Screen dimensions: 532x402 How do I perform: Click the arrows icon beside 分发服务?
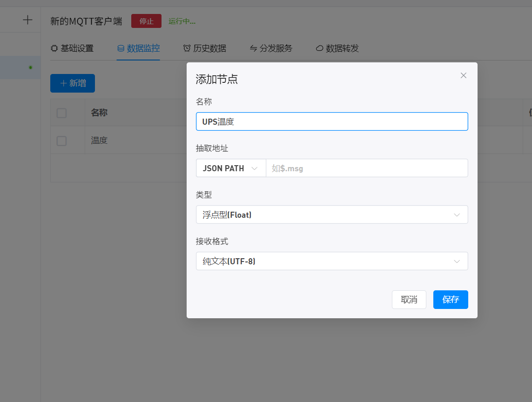[x=254, y=48]
